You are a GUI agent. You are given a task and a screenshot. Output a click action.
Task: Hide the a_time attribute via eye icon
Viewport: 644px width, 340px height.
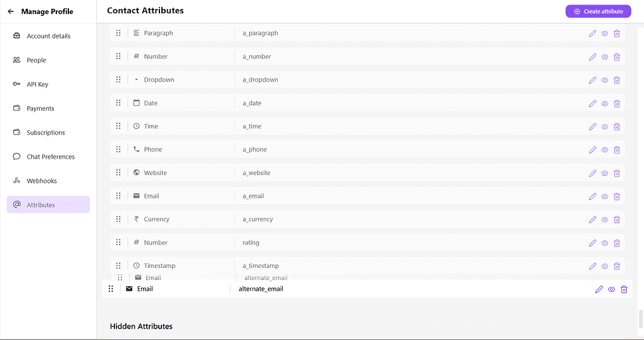(605, 127)
